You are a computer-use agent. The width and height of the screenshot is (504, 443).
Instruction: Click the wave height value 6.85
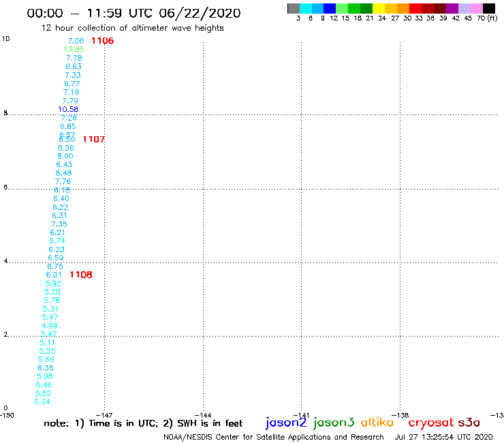pos(68,127)
